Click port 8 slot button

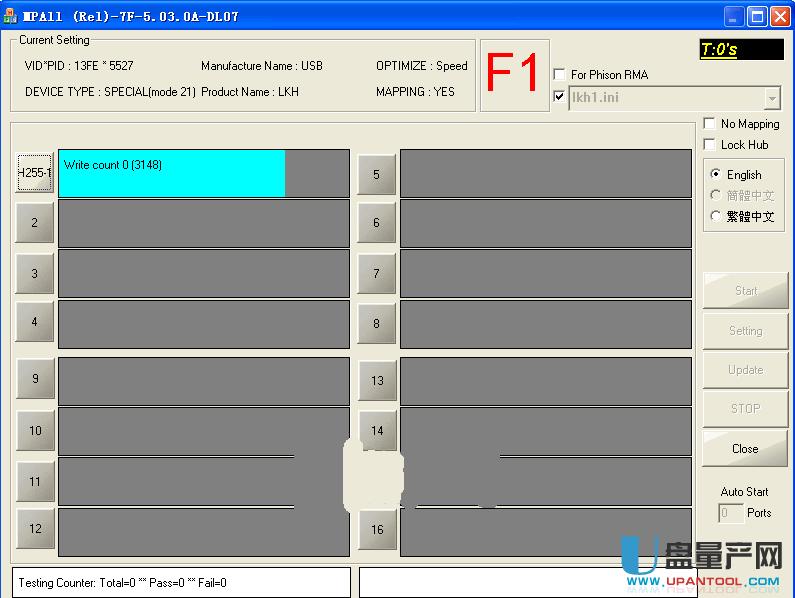pos(377,324)
